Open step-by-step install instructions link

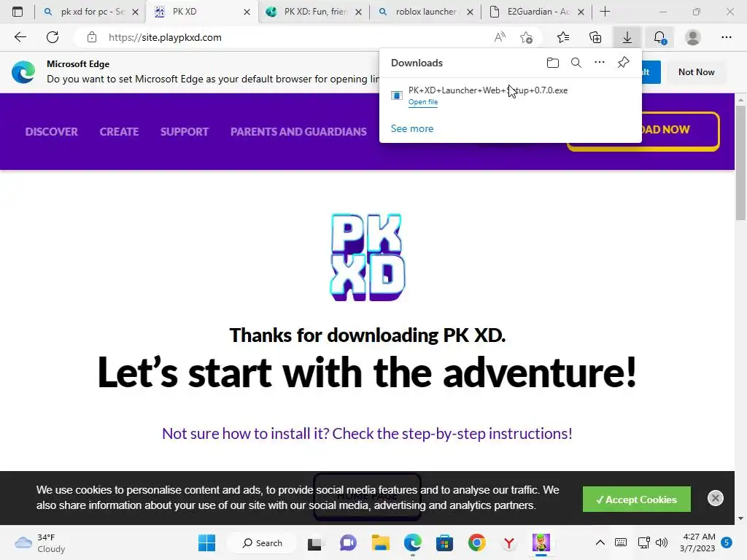367,433
